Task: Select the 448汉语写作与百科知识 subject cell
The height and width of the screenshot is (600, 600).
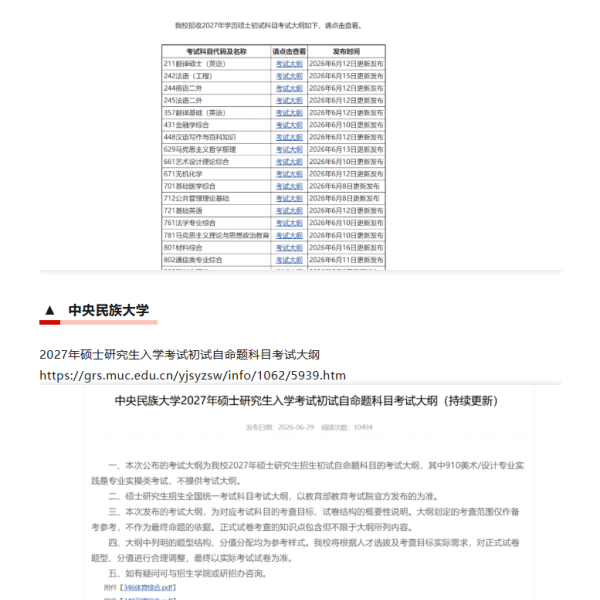Action: tap(216, 137)
